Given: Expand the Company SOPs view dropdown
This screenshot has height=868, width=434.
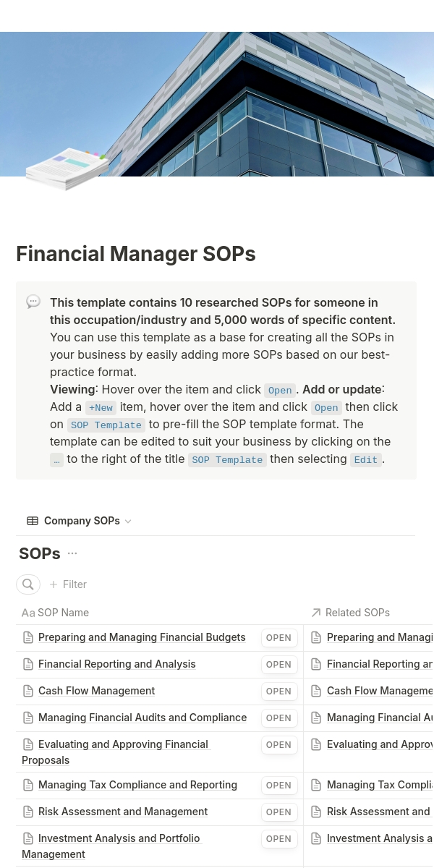Looking at the screenshot, I should (x=128, y=522).
